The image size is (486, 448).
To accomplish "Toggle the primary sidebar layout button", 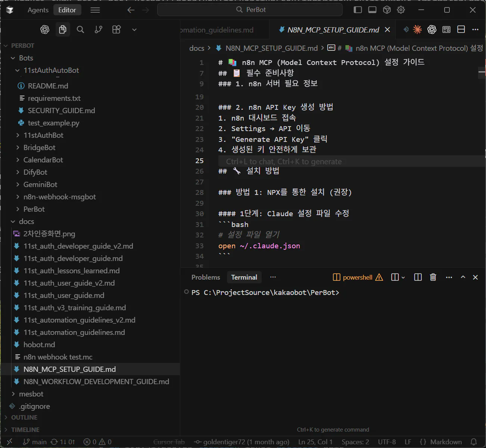I will point(358,10).
